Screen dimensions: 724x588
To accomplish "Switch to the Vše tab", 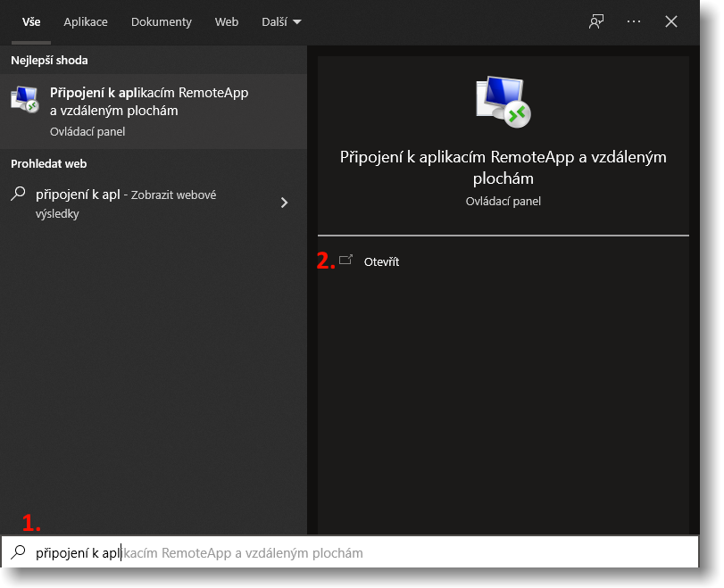I will click(x=31, y=21).
